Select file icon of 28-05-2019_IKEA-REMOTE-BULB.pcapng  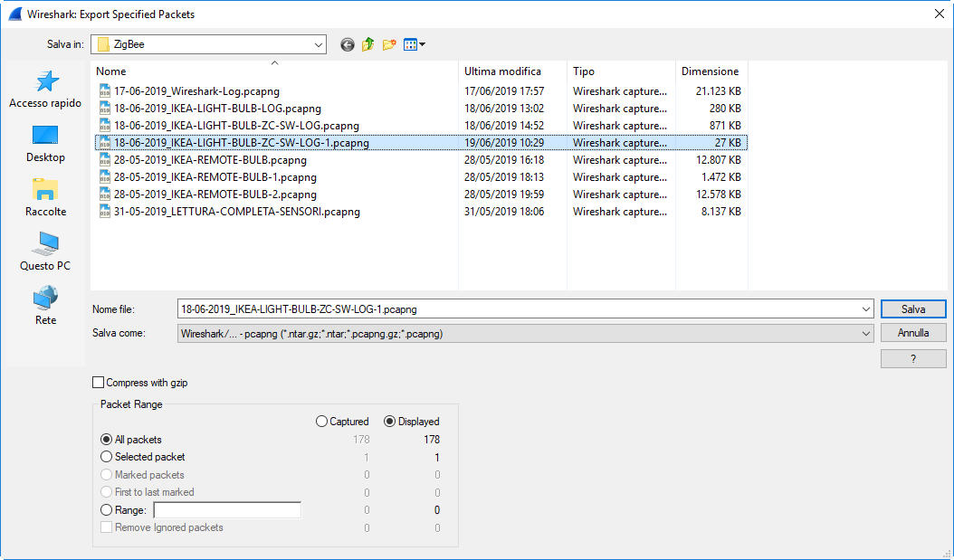pos(105,160)
